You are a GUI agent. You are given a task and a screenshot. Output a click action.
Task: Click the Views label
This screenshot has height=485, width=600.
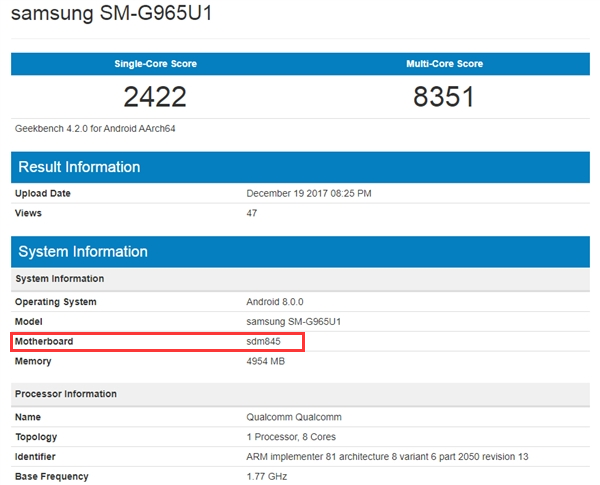[28, 213]
